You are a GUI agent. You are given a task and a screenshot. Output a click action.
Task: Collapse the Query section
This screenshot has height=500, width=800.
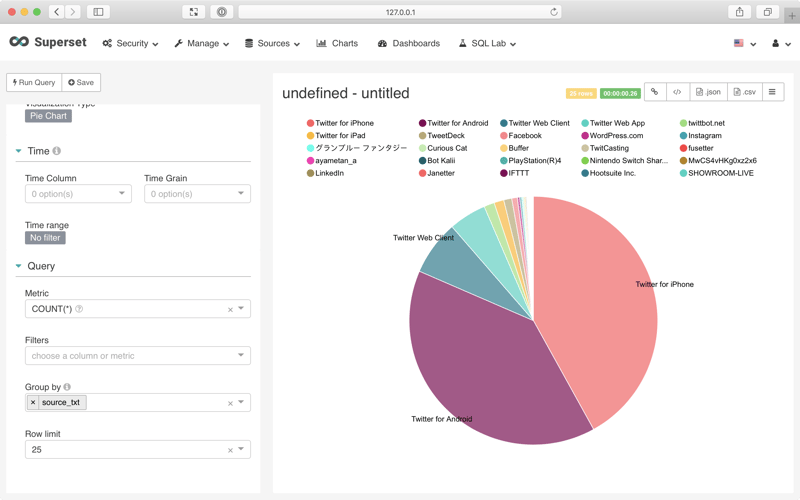click(19, 266)
